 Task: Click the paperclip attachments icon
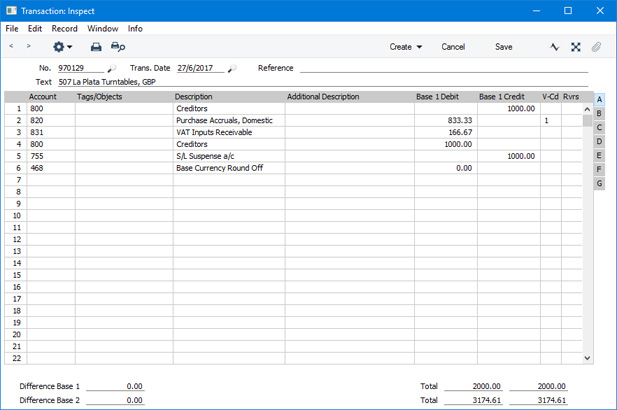point(596,47)
